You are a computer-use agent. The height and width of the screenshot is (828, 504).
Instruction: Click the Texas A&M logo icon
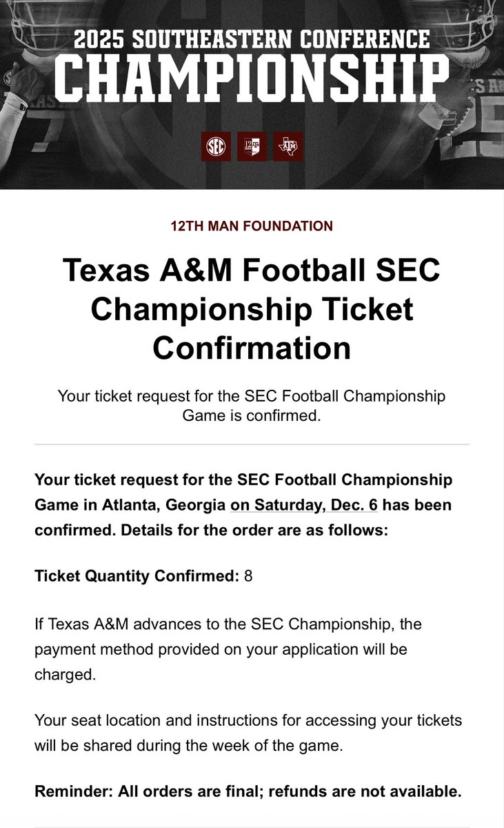point(288,146)
